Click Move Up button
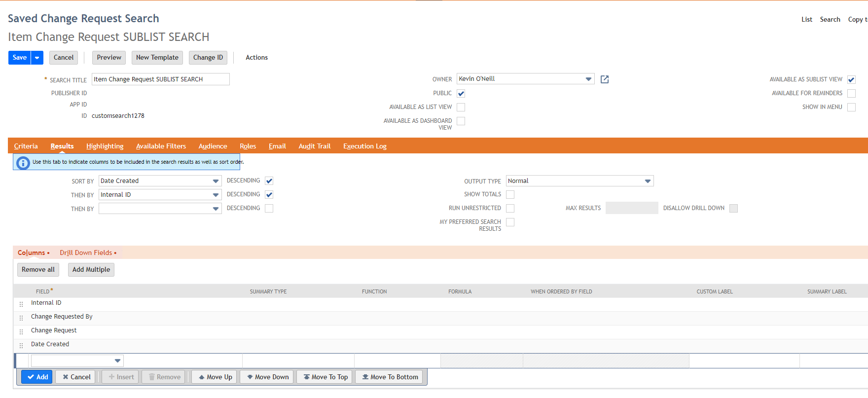This screenshot has height=398, width=868. pos(215,377)
